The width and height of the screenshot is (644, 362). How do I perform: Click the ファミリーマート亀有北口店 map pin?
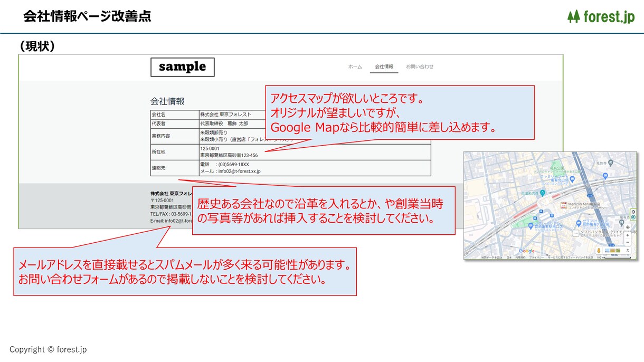(x=572, y=179)
